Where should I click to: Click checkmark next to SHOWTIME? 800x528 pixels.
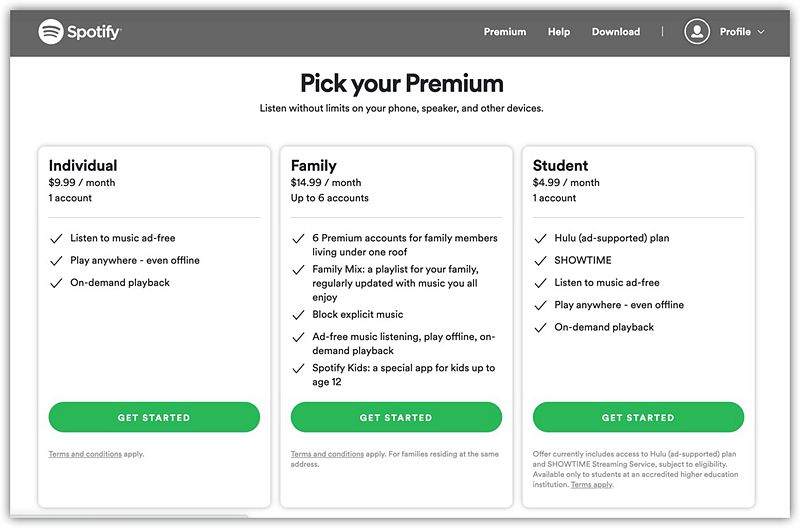540,261
